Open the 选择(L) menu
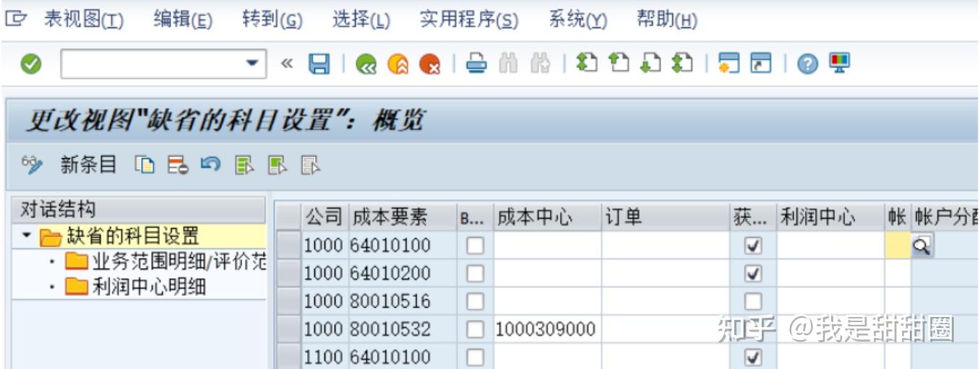980x369 pixels. coord(361,19)
